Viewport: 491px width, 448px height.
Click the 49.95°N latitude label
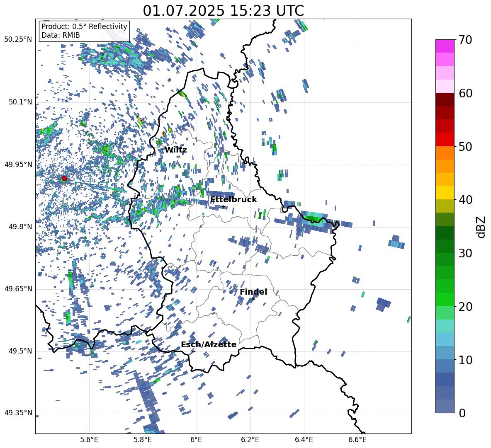point(18,165)
